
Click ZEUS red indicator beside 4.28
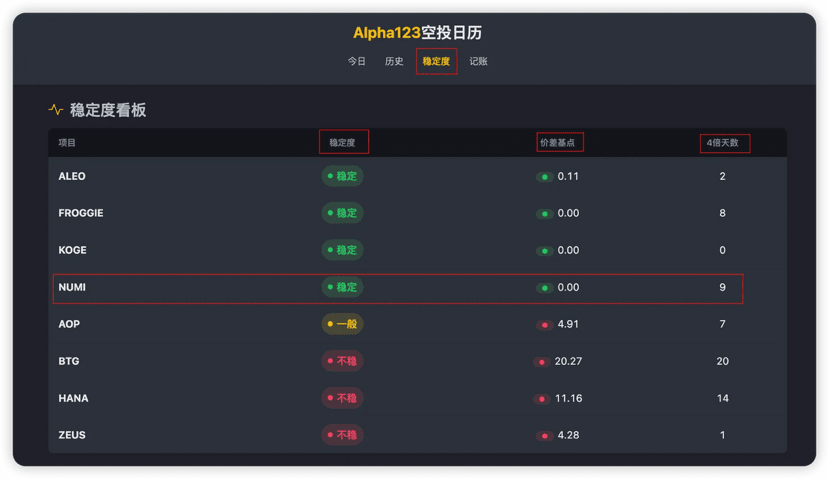545,436
